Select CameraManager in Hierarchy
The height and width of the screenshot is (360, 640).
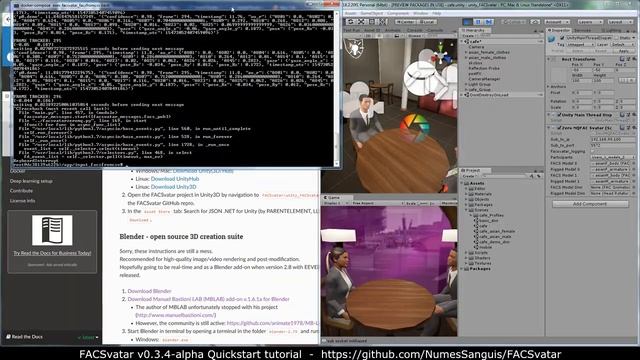click(484, 79)
